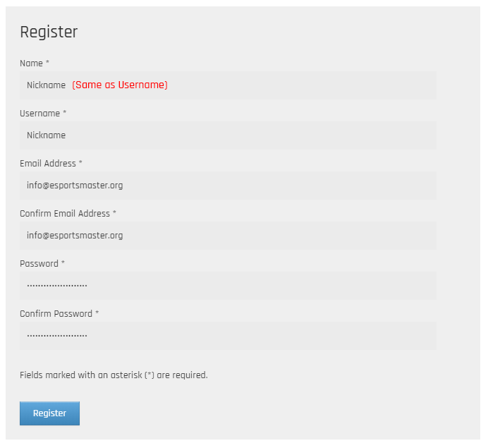Click the asterisk after Email Address label
Screen dimensions: 488x448
tap(80, 162)
